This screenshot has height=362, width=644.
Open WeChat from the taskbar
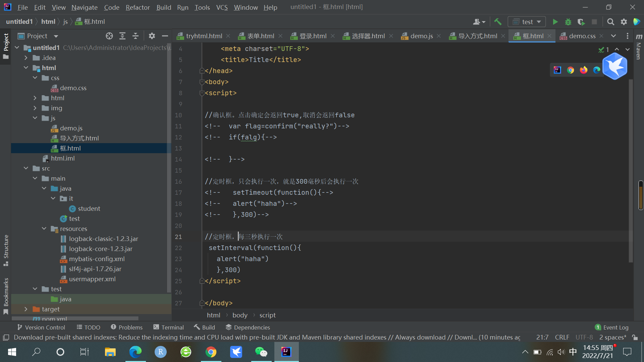pos(261,352)
